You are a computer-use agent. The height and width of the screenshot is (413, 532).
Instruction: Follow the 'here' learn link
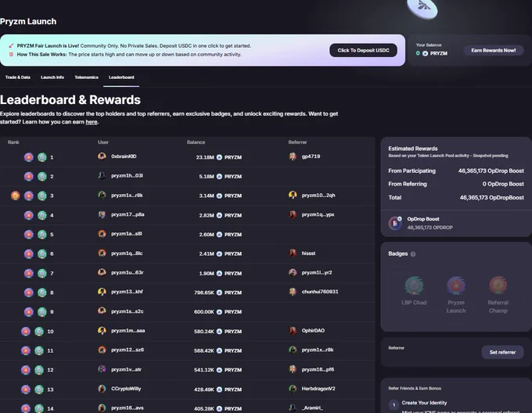click(x=92, y=122)
